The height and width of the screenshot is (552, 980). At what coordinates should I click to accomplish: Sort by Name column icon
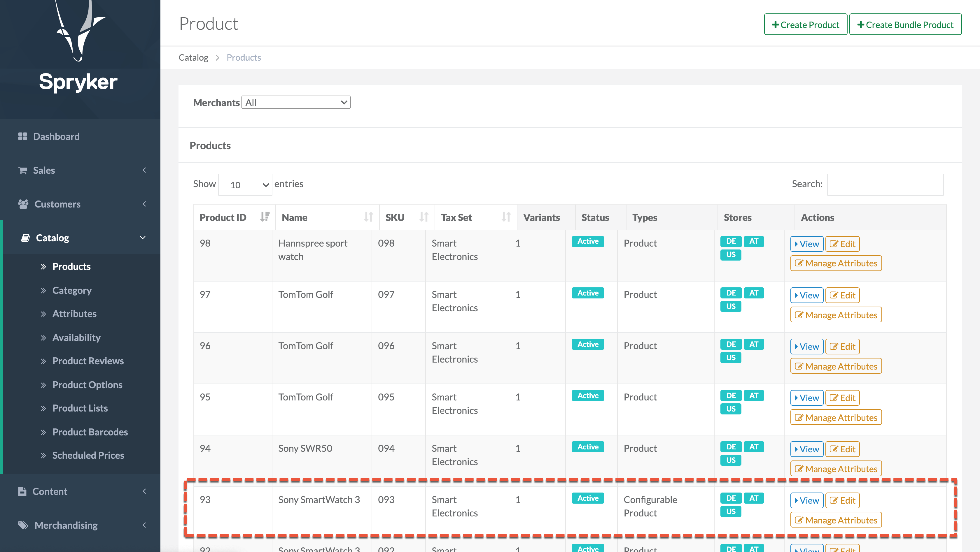point(368,217)
